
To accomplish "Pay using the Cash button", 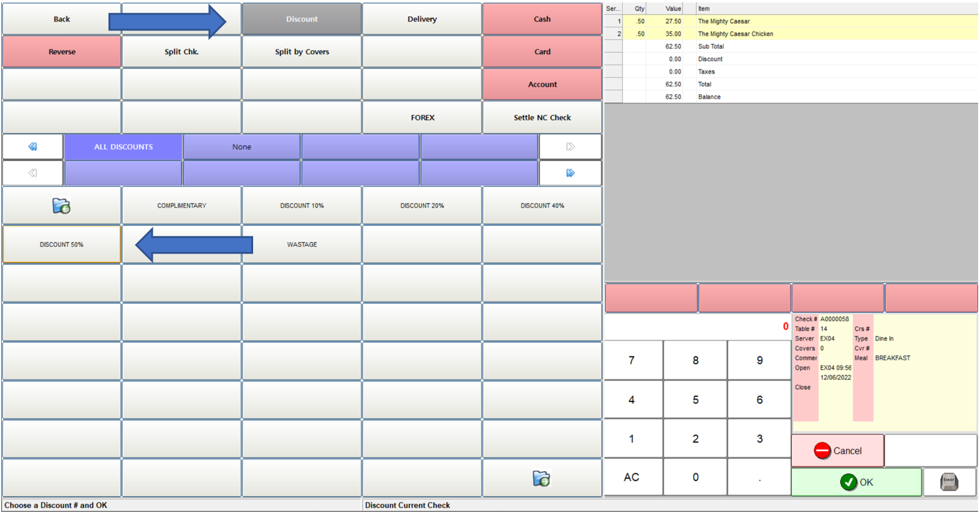I will tap(542, 19).
